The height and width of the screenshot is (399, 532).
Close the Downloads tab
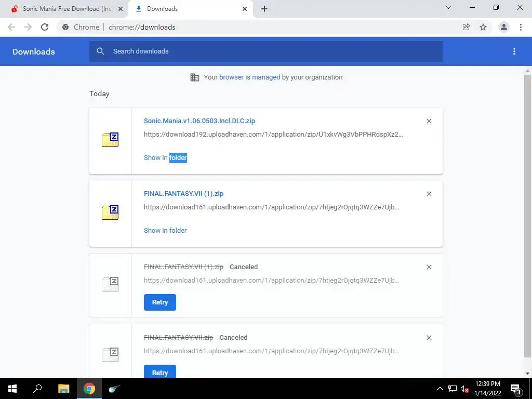245,9
